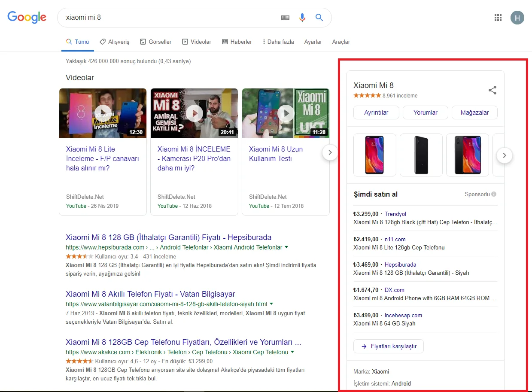Viewport: 532px width, 392px height.
Task: Open the Daha fazla menu
Action: [278, 42]
